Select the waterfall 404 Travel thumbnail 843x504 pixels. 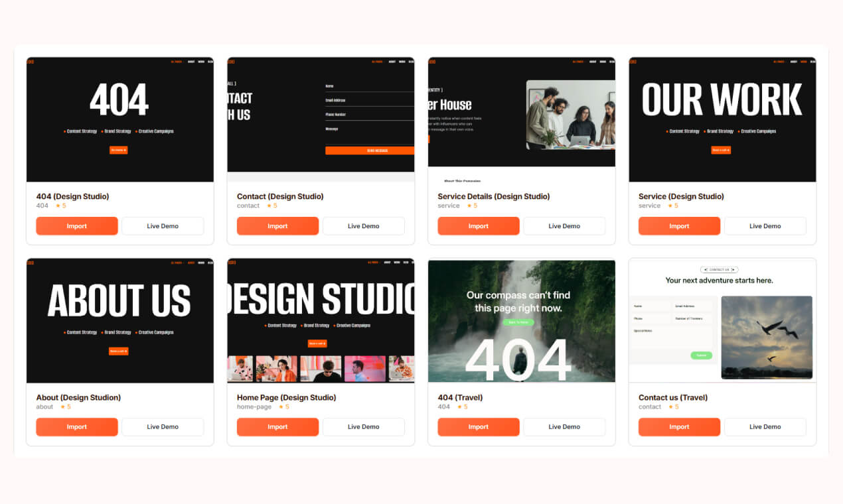pyautogui.click(x=522, y=321)
